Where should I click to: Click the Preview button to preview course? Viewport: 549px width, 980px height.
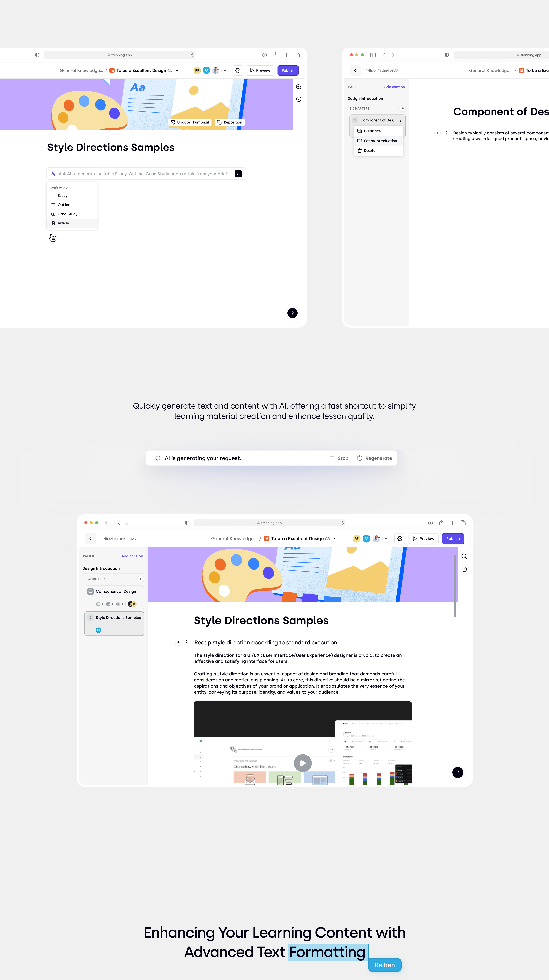click(x=262, y=70)
